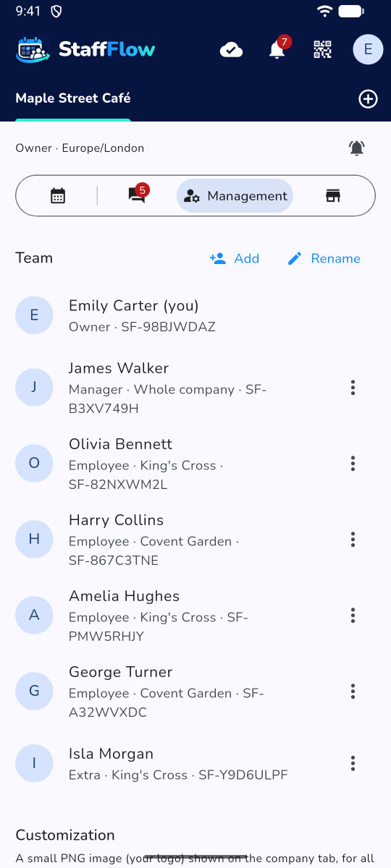Tap the shield icon in status bar
This screenshot has width=391, height=868.
(56, 11)
